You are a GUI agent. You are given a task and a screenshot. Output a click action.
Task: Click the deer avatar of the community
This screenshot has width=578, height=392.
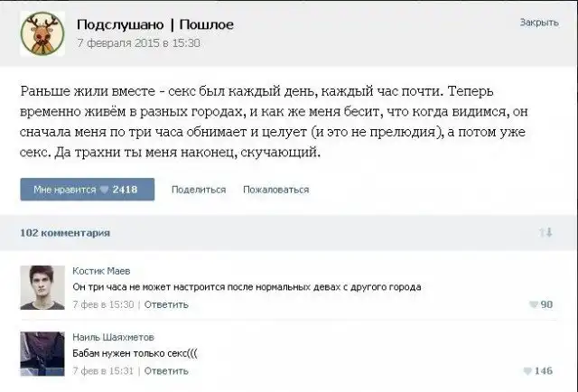pos(42,33)
